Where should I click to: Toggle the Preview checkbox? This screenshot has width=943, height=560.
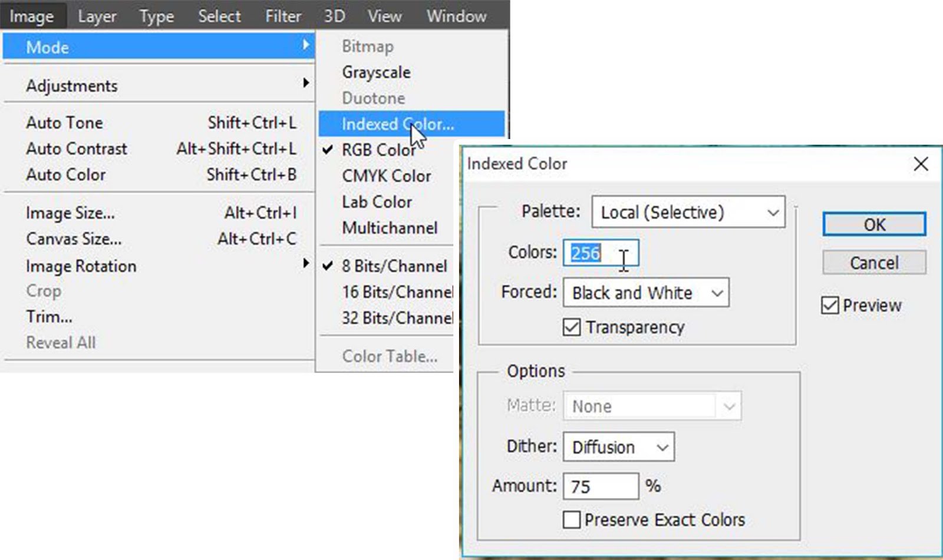[x=830, y=305]
